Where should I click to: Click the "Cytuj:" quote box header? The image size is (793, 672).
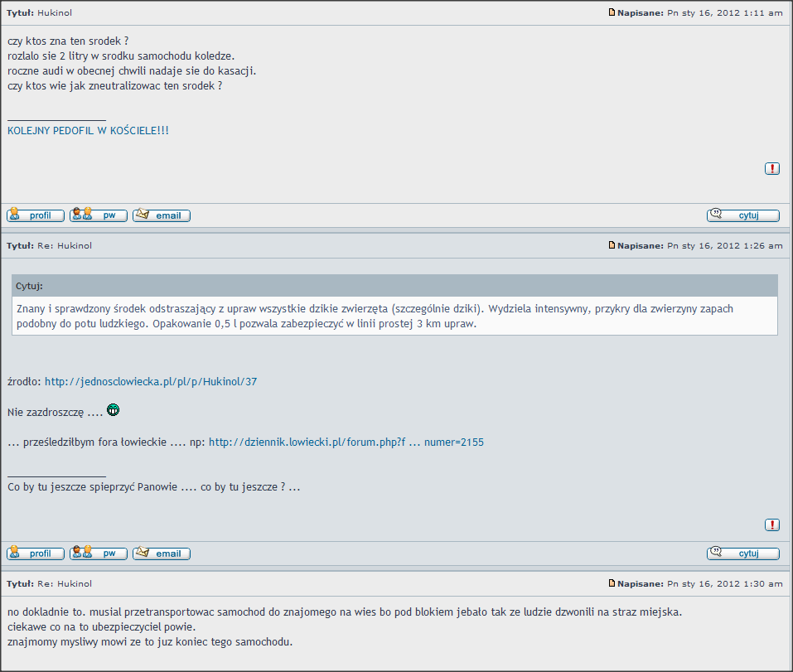[394, 286]
